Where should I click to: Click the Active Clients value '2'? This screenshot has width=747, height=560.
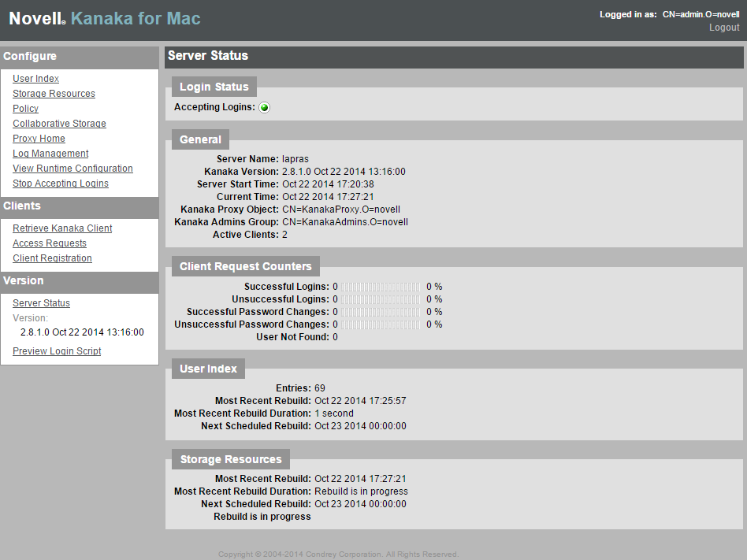[x=285, y=235]
